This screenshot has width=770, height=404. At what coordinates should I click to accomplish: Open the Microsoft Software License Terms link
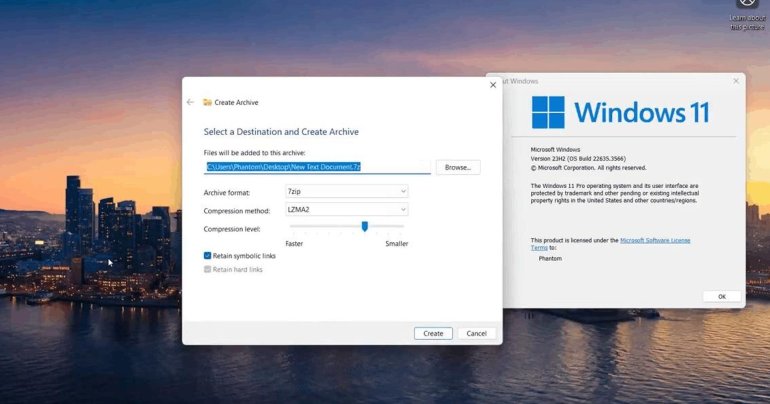[x=654, y=240]
